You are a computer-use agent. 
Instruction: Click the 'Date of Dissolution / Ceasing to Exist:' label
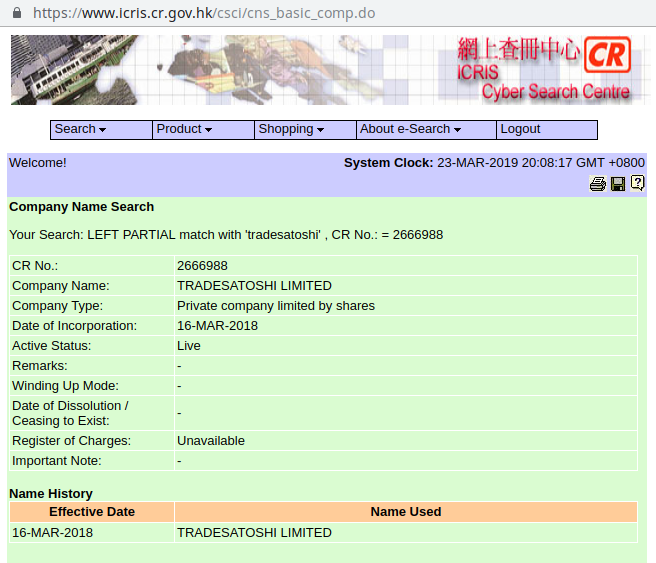click(x=70, y=413)
